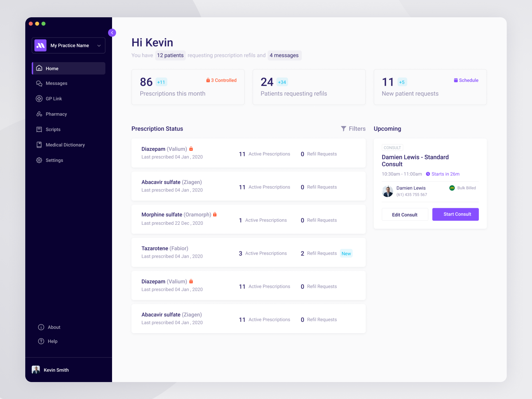This screenshot has width=532, height=399.
Task: Click the Medical Dictionary book icon
Action: click(39, 145)
